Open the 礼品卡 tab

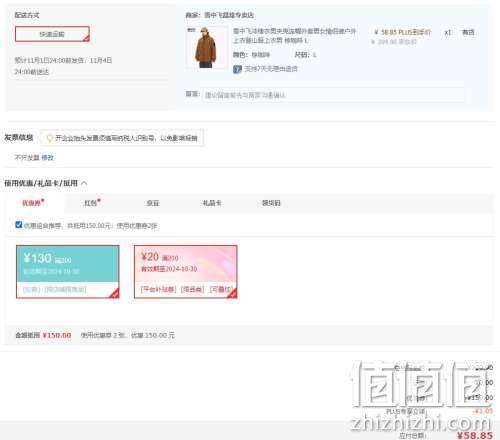(x=212, y=203)
